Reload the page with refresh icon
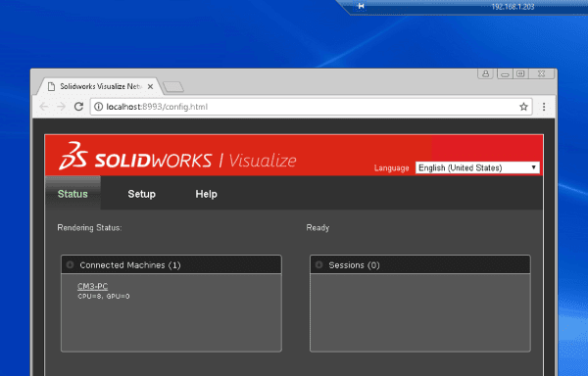 (x=78, y=107)
